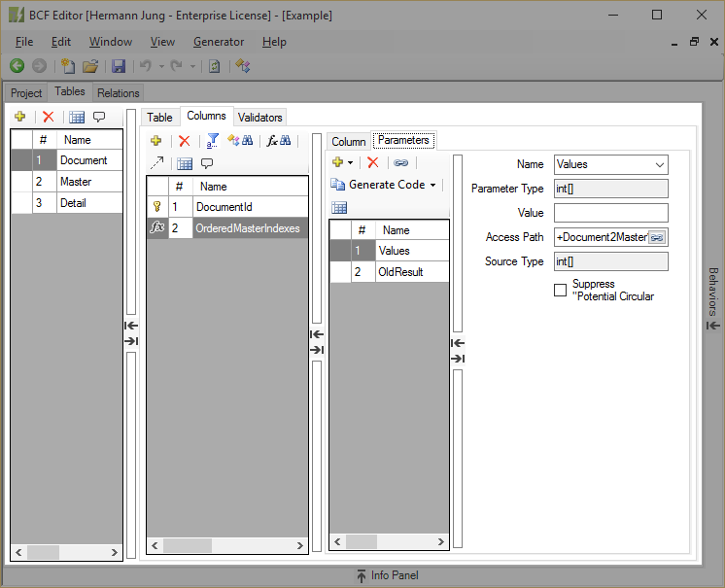This screenshot has height=588, width=725.
Task: Click comment bubble in columns toolbar
Action: click(x=207, y=163)
